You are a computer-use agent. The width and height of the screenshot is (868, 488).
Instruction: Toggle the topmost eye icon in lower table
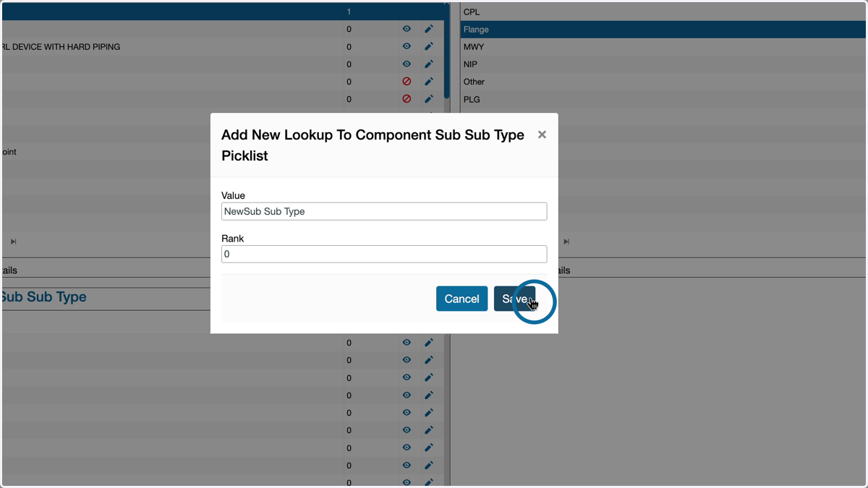(407, 343)
